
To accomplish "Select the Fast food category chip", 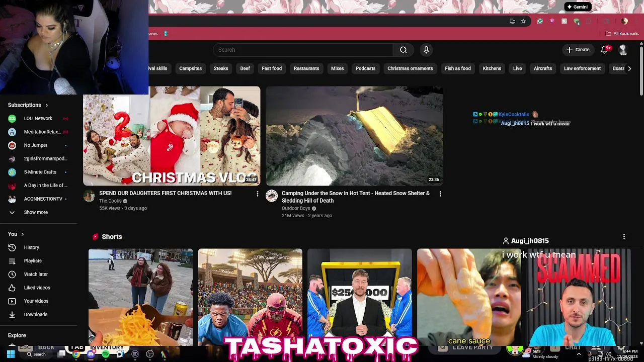I will coord(272,68).
